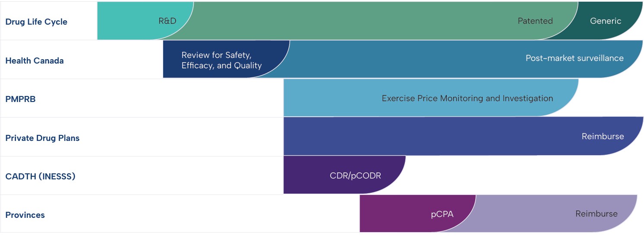
Task: Click the teal R&D segment
Action: click(x=142, y=21)
